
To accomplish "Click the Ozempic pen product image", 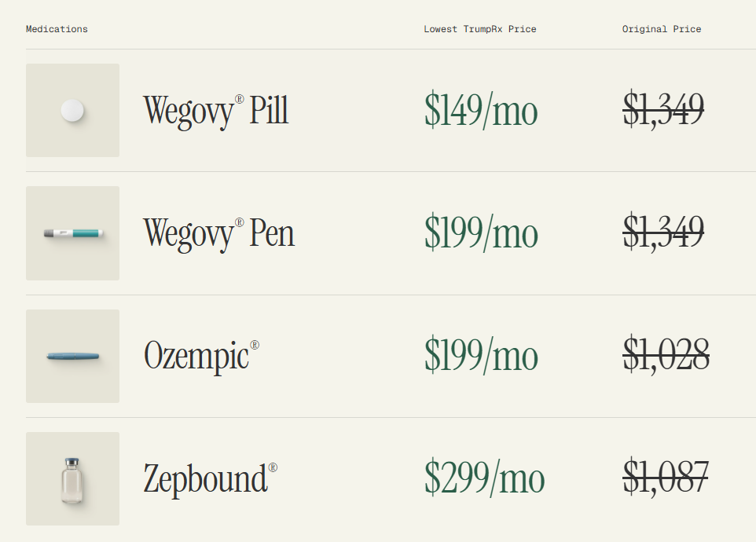I will pos(72,357).
